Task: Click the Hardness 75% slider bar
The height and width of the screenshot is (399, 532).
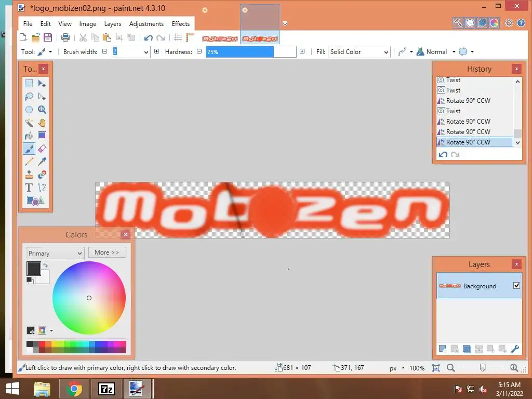Action: click(251, 52)
